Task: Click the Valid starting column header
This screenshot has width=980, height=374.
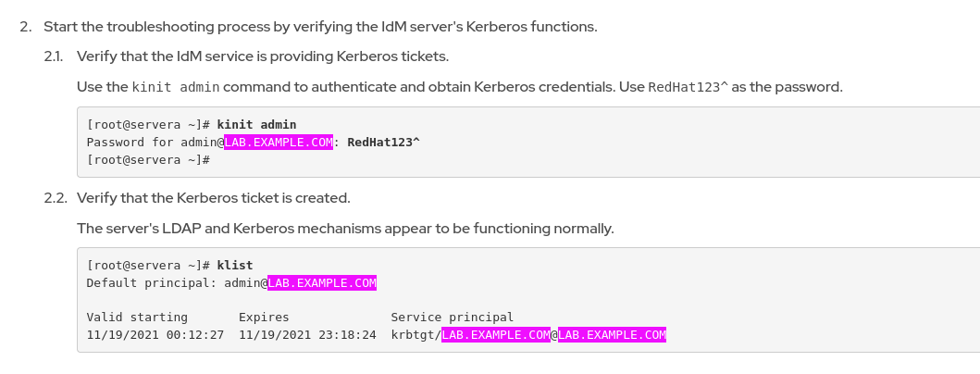Action: click(137, 317)
